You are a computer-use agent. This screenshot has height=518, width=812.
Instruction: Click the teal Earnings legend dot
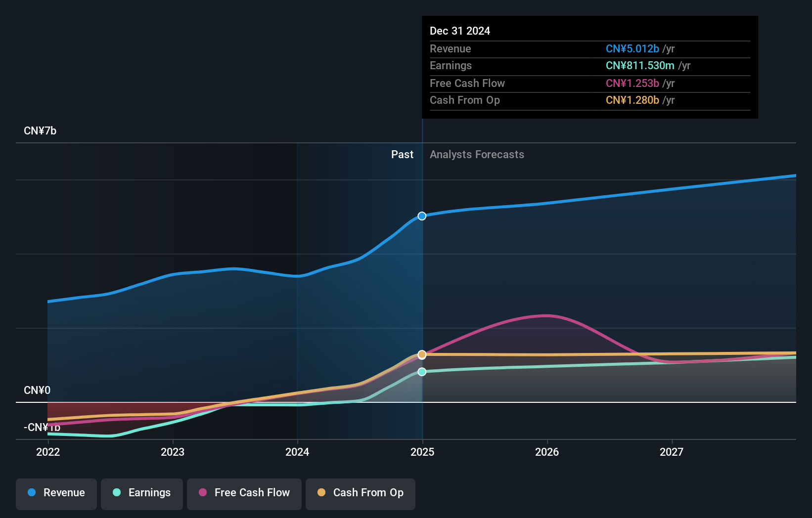117,492
